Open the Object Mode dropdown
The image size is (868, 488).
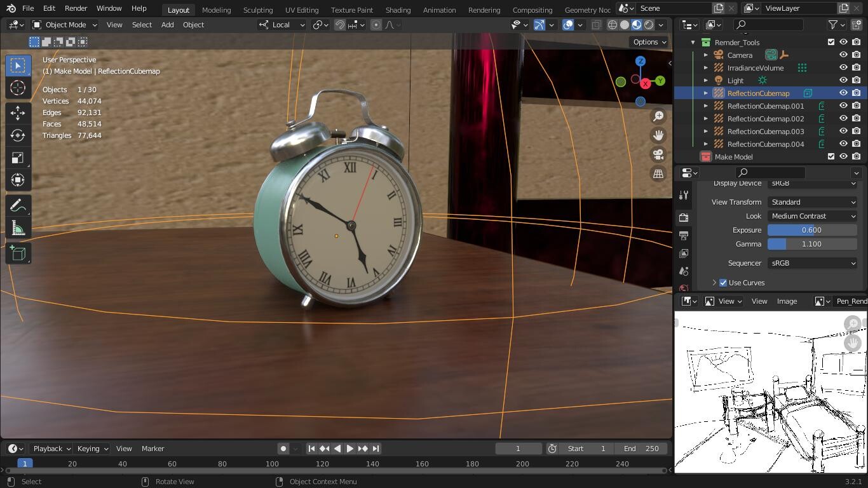coord(65,25)
